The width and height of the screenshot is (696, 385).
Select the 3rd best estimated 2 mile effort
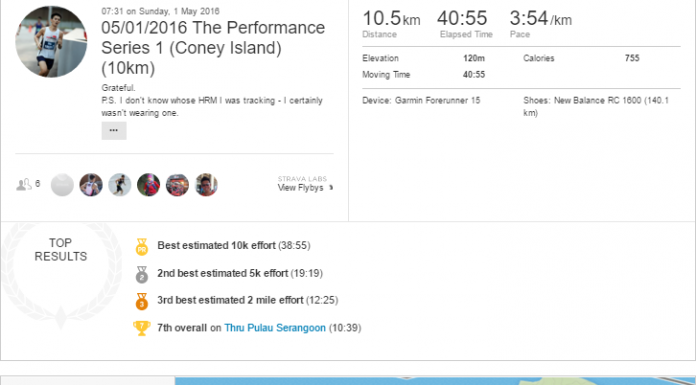pos(247,300)
